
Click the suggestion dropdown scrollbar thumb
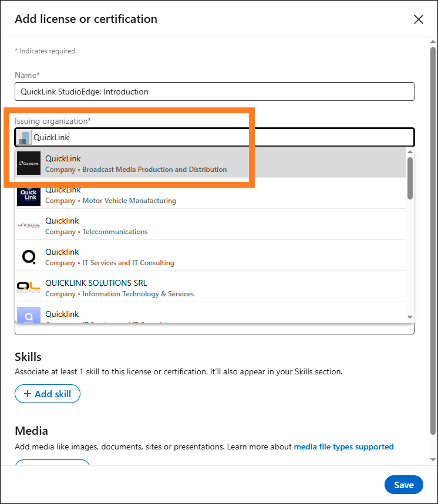410,178
